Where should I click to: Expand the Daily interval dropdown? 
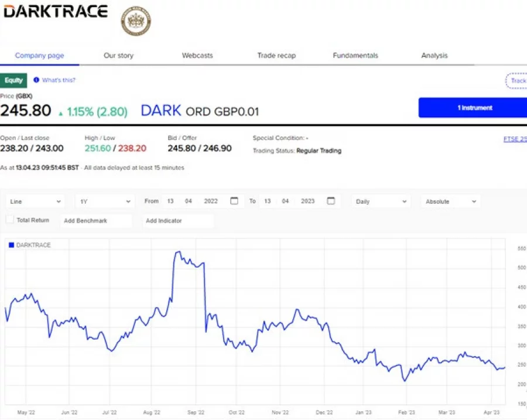[x=381, y=201]
